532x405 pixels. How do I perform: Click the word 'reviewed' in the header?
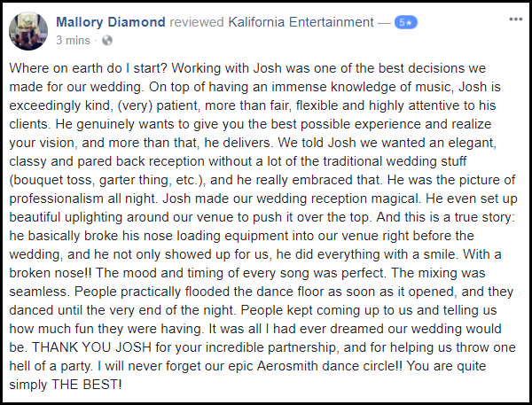pyautogui.click(x=197, y=22)
